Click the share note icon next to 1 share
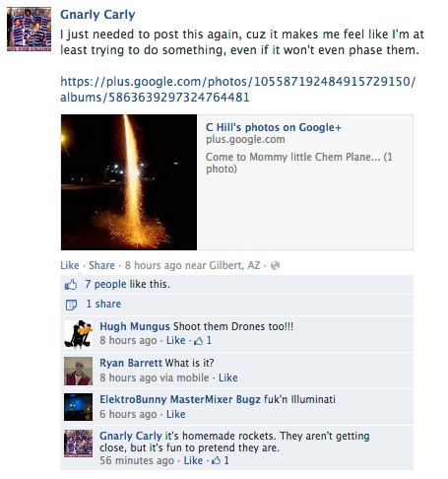 click(71, 305)
